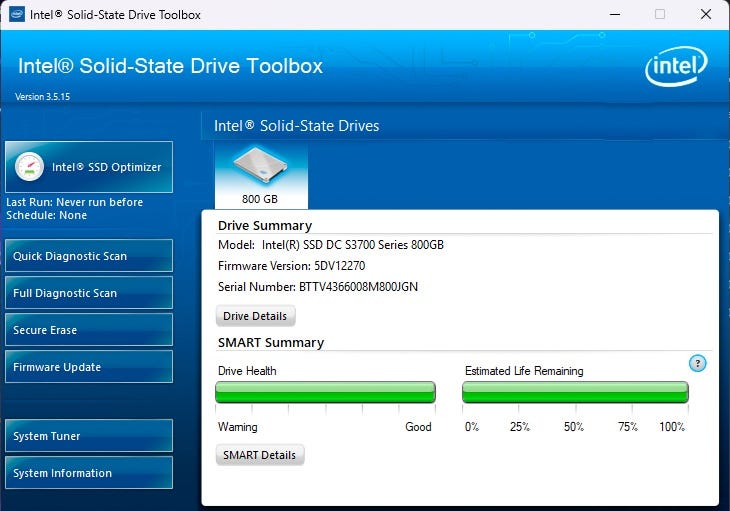Open the System Tuner

point(89,436)
